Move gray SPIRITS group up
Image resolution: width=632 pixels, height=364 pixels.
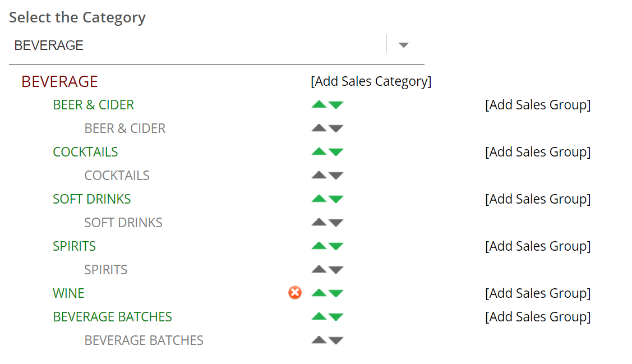point(319,270)
